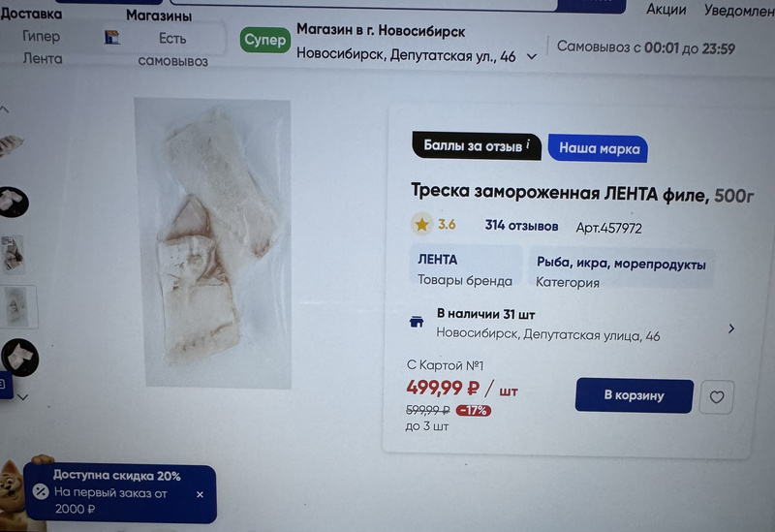The image size is (775, 532).
Task: Add product to favorites with heart icon
Action: tap(717, 397)
